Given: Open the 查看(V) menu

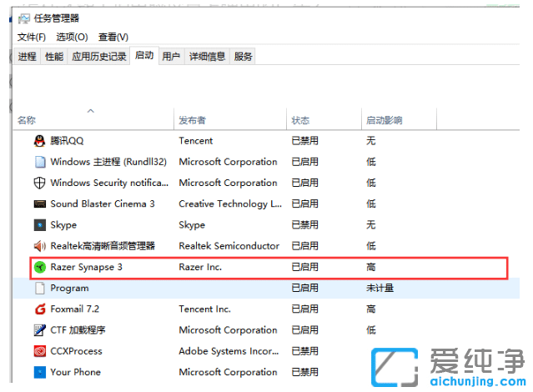Looking at the screenshot, I should click(x=113, y=37).
